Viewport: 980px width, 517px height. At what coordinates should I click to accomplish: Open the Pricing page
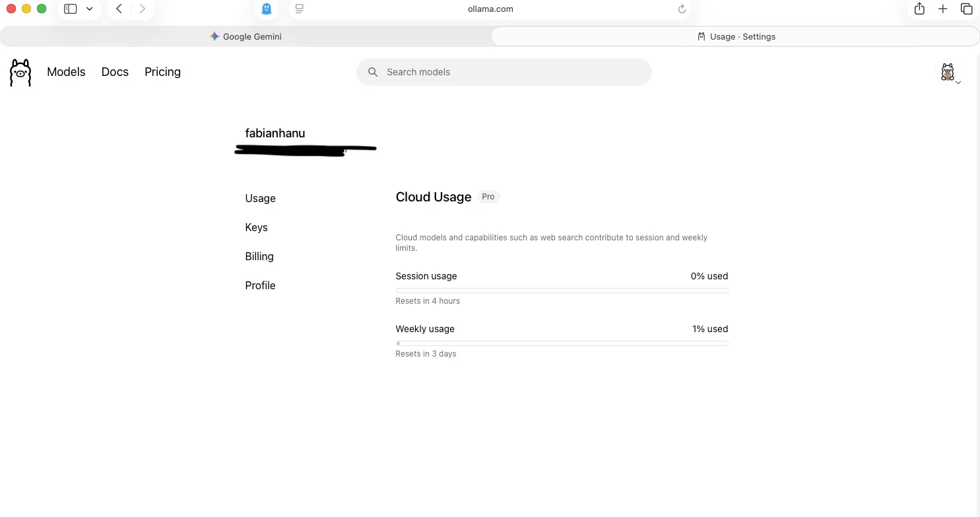click(162, 72)
